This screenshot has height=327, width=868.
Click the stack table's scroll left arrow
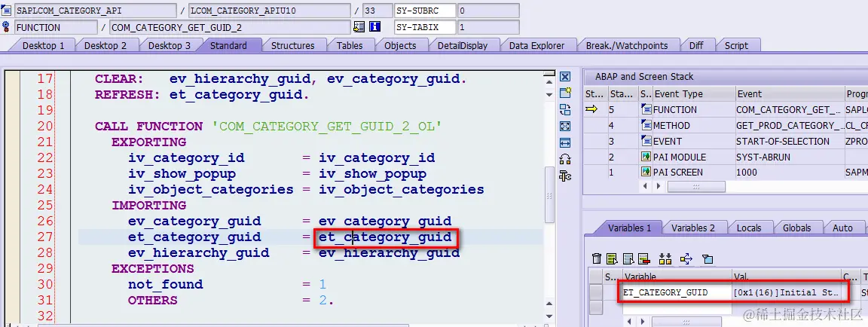[644, 186]
